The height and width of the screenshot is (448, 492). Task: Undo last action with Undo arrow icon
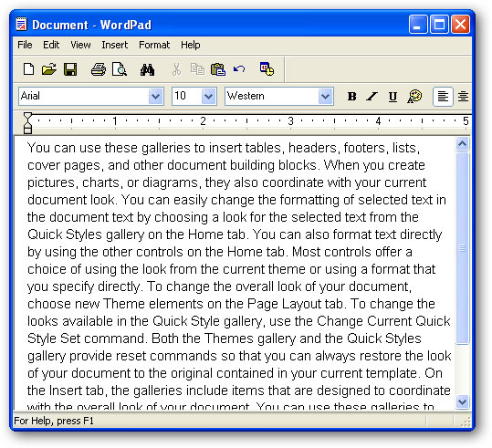[239, 68]
